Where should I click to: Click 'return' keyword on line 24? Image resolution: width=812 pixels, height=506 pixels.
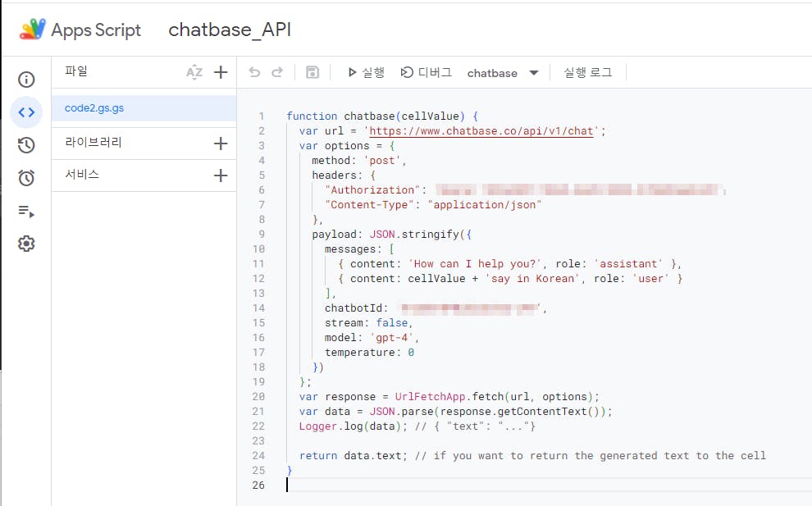318,456
